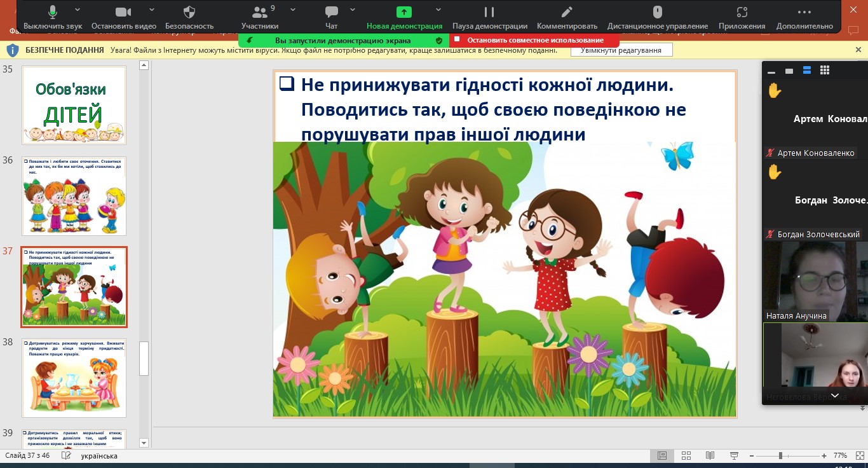This screenshot has width=868, height=468.
Task: Expand new share options arrow
Action: [x=438, y=10]
